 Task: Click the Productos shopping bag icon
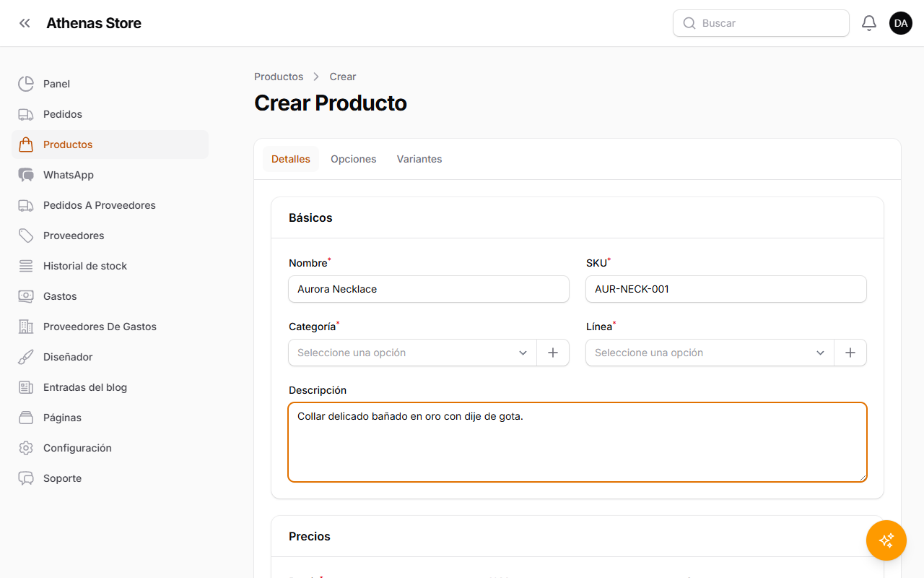pyautogui.click(x=26, y=144)
